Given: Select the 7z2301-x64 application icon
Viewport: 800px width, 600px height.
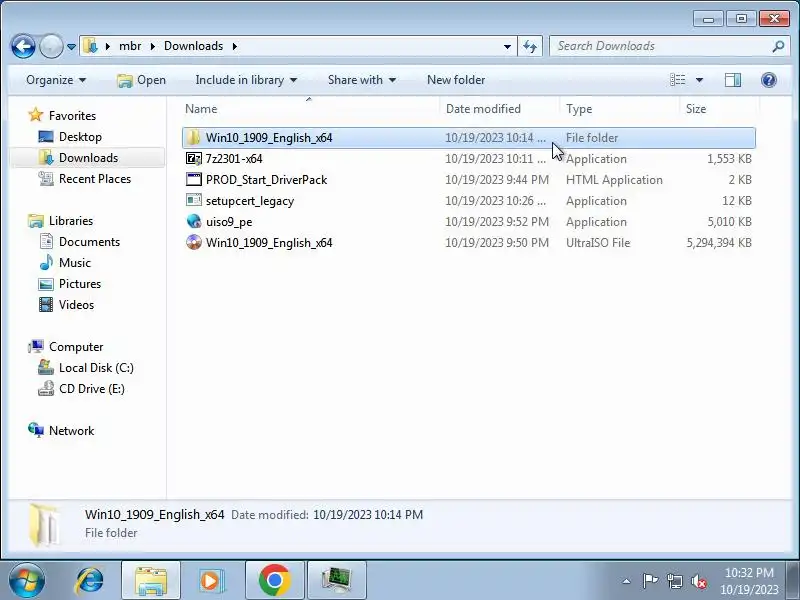Looking at the screenshot, I should pyautogui.click(x=193, y=159).
